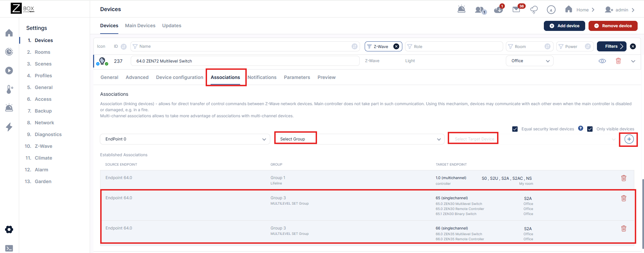Delete the association to 66 (singlechannel)
Image resolution: width=644 pixels, height=253 pixels.
pos(624,228)
